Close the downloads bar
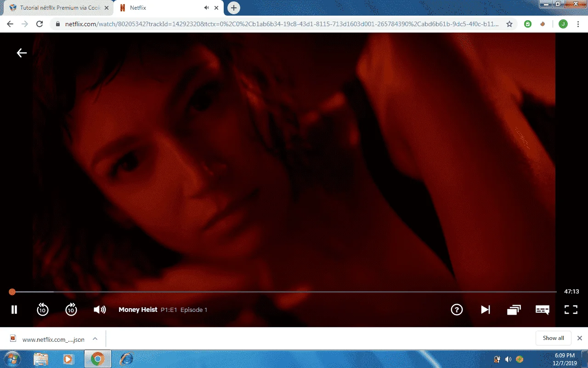The width and height of the screenshot is (588, 368). tap(580, 338)
